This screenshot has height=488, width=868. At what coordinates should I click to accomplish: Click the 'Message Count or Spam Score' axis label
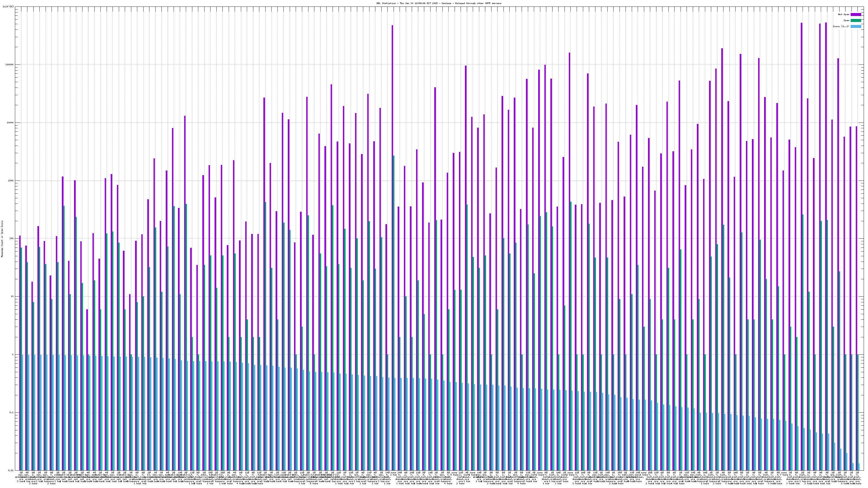pyautogui.click(x=2, y=239)
